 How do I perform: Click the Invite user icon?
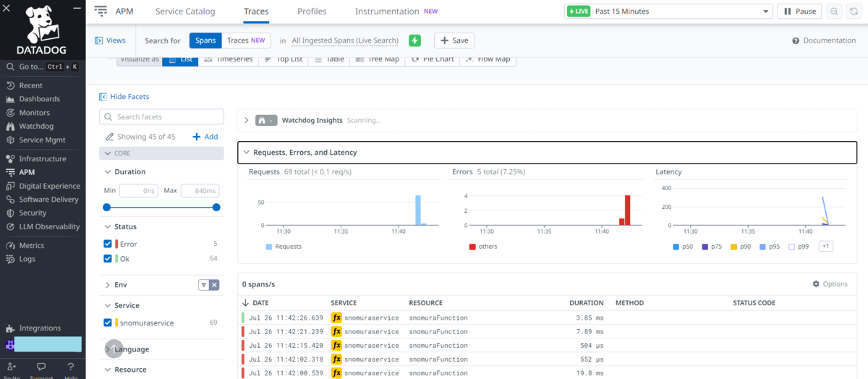pos(12,367)
